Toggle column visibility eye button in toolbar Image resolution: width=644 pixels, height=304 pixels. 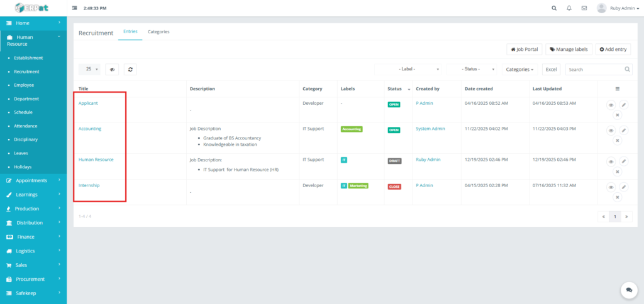coord(112,70)
